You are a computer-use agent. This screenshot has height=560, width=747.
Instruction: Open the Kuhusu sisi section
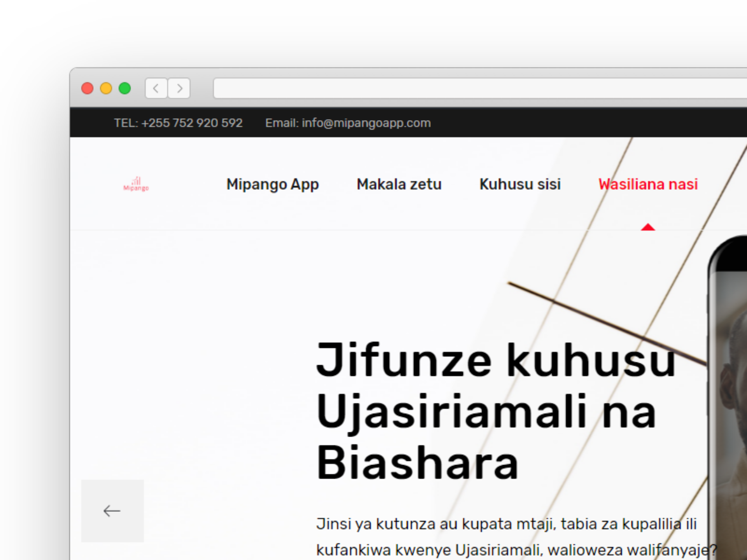coord(520,184)
